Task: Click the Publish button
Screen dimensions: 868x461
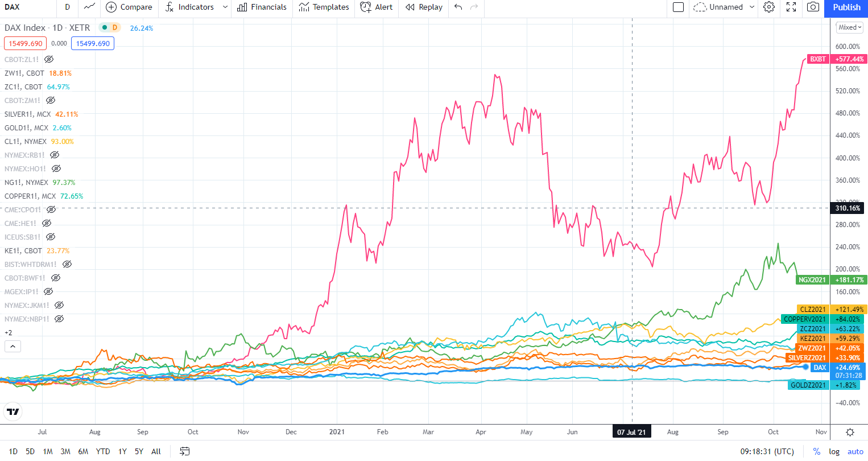Action: click(x=846, y=7)
